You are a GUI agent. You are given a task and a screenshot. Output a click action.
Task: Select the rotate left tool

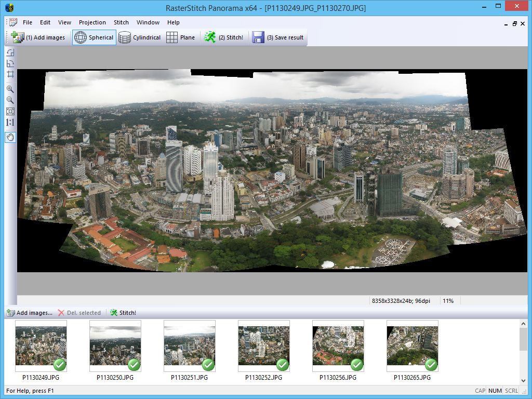tap(10, 52)
